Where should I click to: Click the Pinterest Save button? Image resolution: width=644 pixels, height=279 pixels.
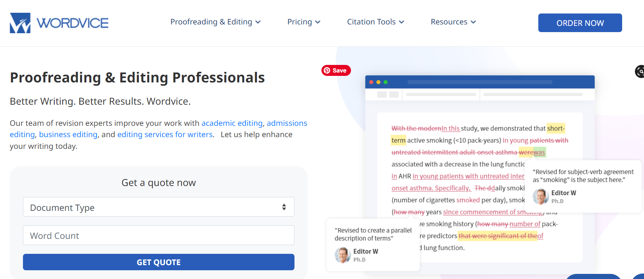pyautogui.click(x=336, y=70)
